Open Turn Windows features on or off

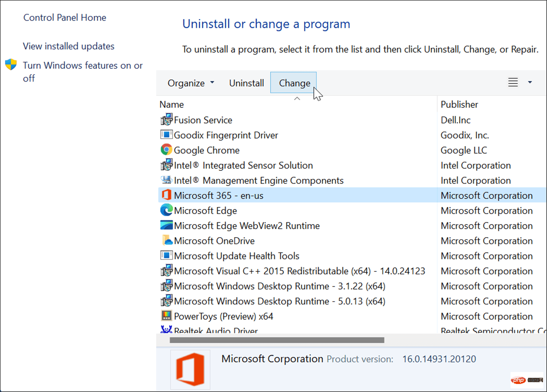(x=83, y=72)
